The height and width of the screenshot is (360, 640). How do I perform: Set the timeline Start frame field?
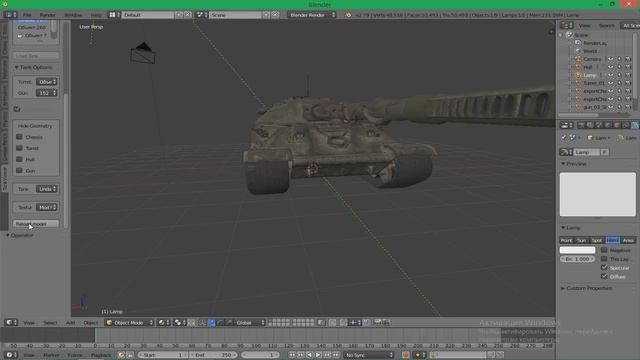click(162, 356)
